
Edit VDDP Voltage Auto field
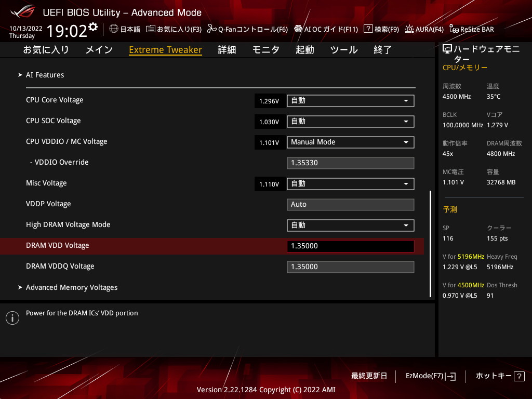(351, 205)
